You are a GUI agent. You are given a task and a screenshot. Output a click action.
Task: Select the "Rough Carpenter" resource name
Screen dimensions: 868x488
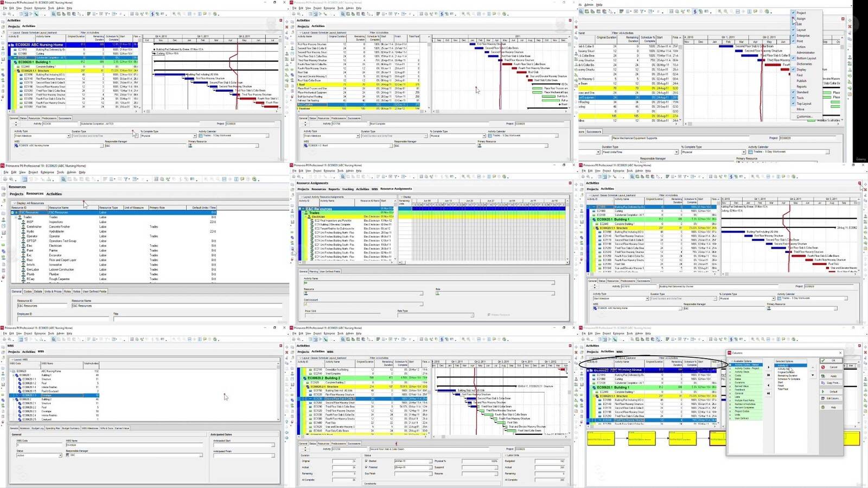pyautogui.click(x=60, y=279)
